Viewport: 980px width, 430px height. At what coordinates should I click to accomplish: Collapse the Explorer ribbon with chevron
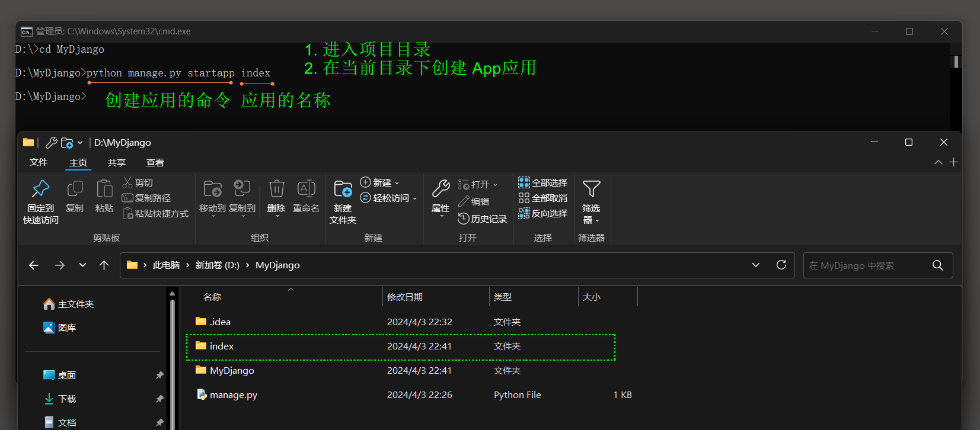point(938,162)
